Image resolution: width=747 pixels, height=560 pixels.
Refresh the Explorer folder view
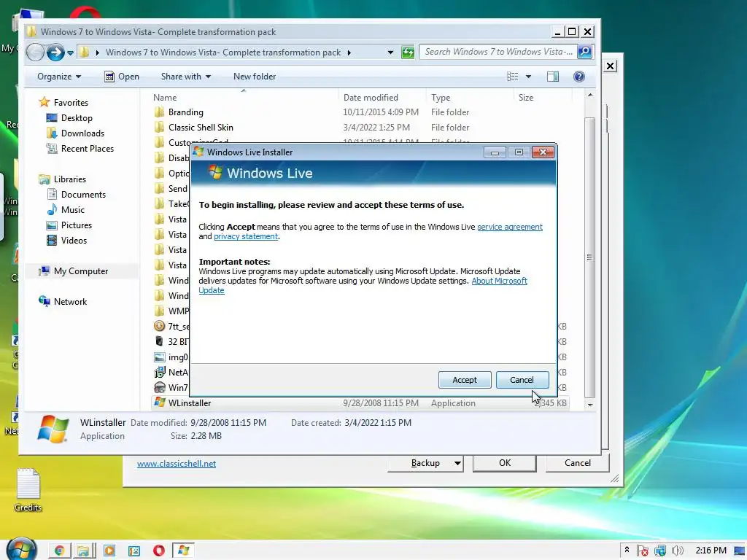pyautogui.click(x=408, y=52)
